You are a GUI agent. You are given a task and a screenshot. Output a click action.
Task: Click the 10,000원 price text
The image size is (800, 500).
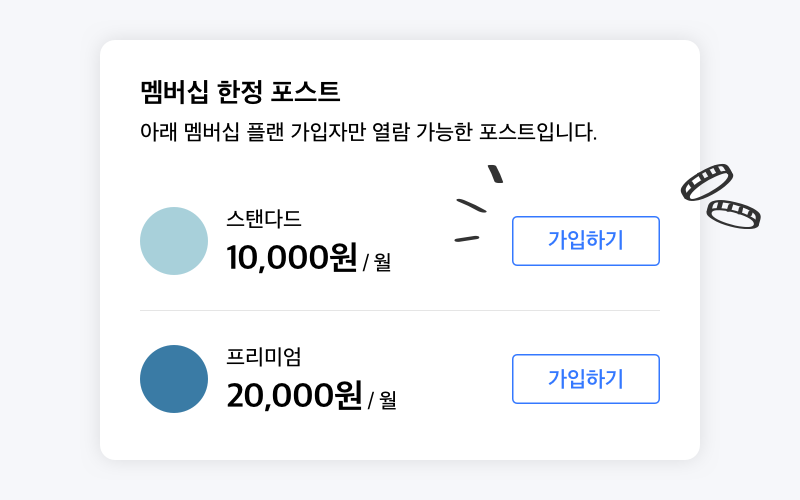291,258
